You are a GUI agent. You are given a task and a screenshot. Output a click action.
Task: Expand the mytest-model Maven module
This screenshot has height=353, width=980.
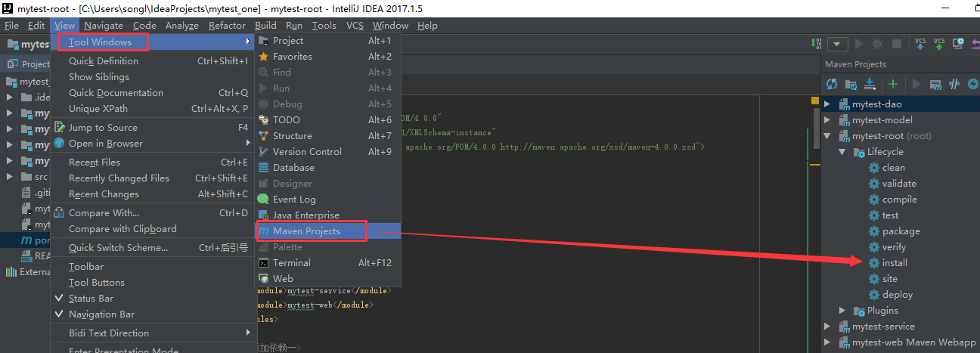pyautogui.click(x=827, y=120)
